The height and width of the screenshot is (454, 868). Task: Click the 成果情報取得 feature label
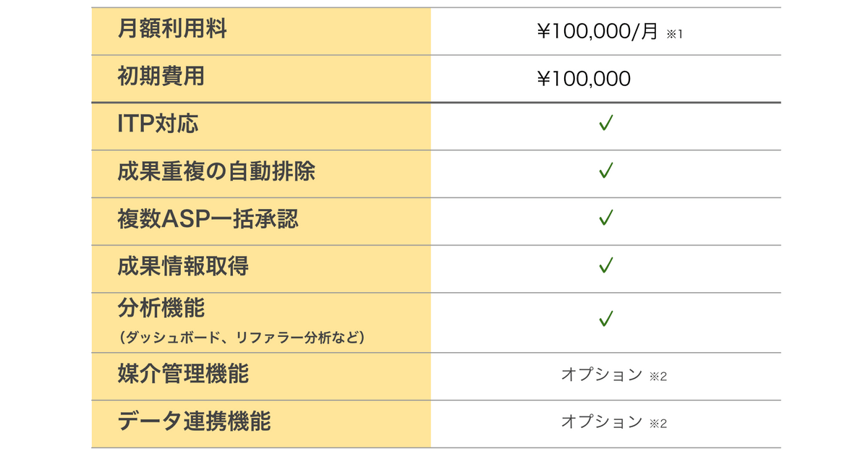tap(183, 266)
